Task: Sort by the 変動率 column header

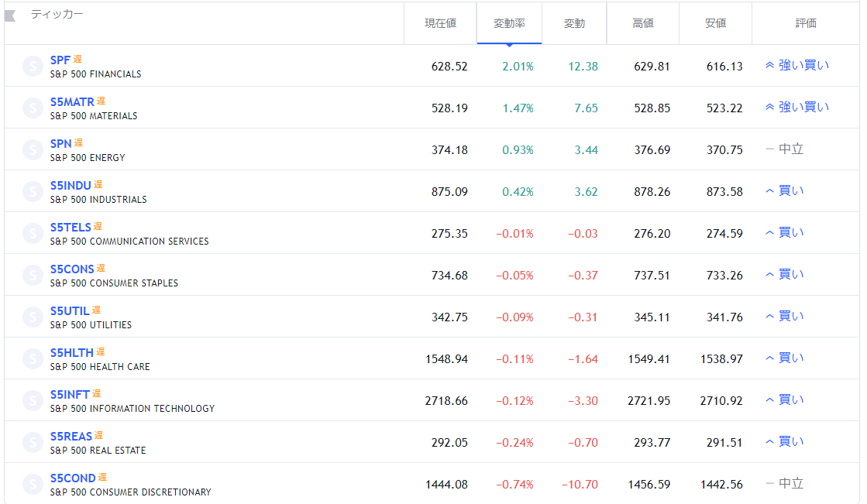Action: [509, 23]
